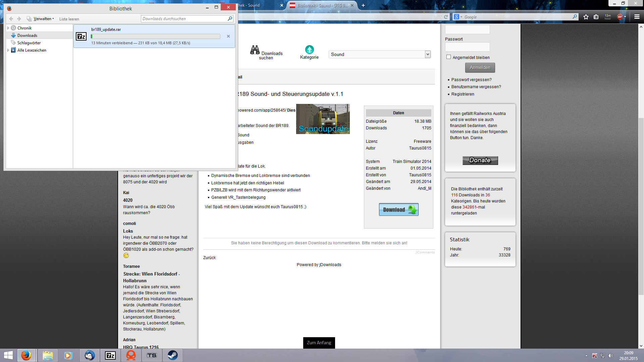644x362 pixels.
Task: Open the Verwalten dropdown menu
Action: [x=44, y=19]
